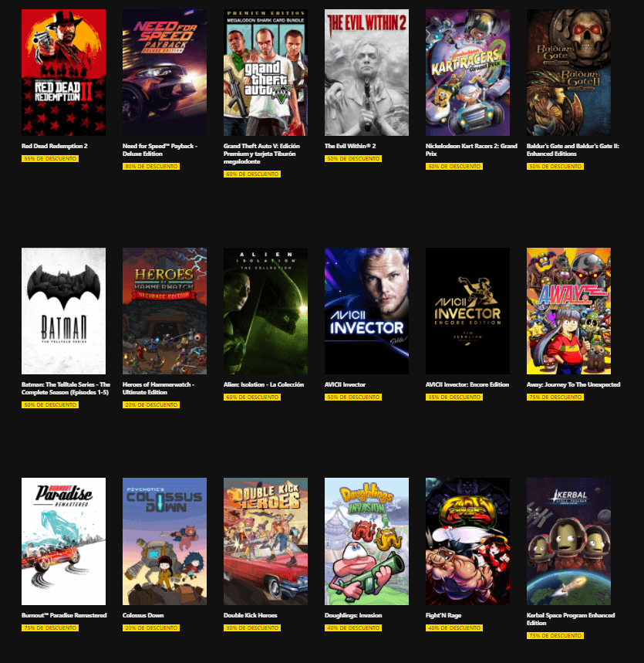
Task: Open the Red Dead Redemption 2 cover art
Action: coord(63,73)
